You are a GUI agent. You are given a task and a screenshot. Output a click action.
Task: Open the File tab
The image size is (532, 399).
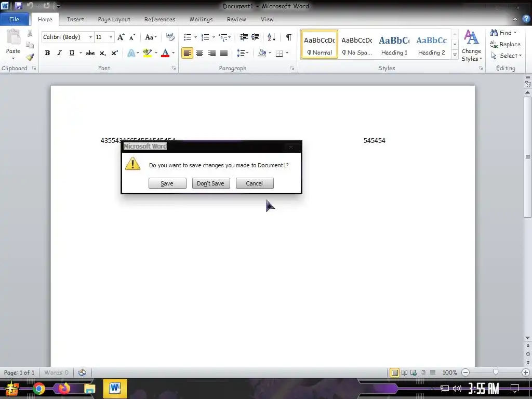[x=14, y=19]
